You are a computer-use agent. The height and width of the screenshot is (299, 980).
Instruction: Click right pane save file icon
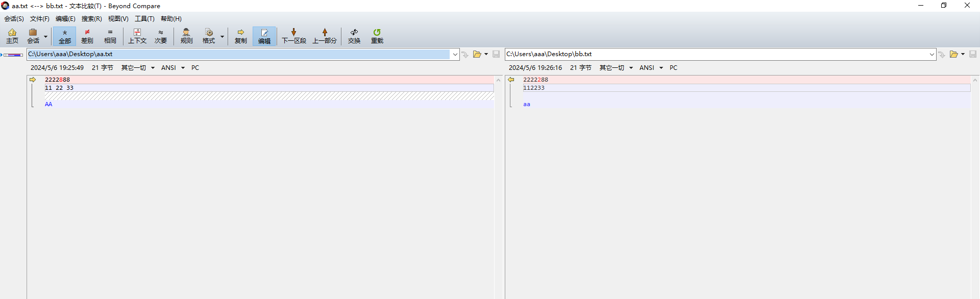tap(973, 54)
